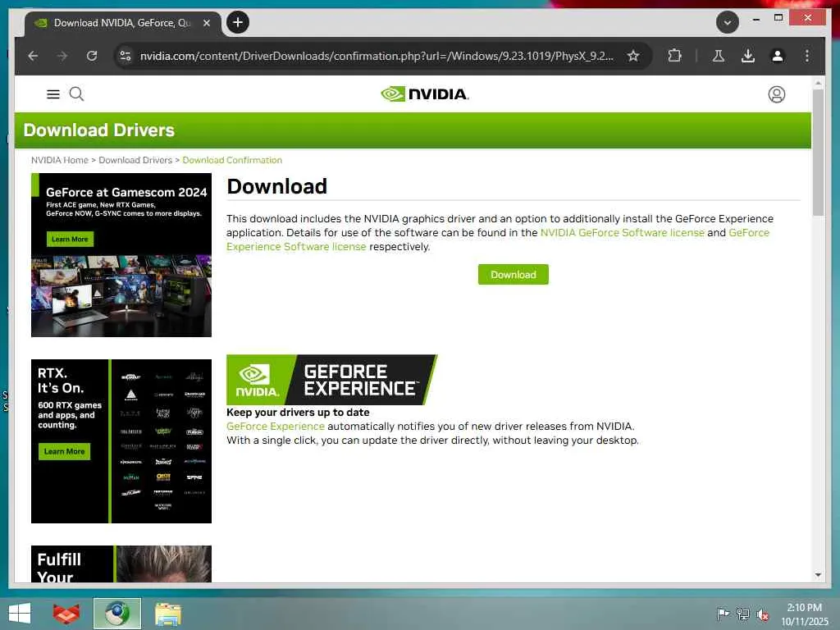Click Learn More in Gamescom 2024 ad
The width and height of the screenshot is (840, 630).
(x=71, y=239)
